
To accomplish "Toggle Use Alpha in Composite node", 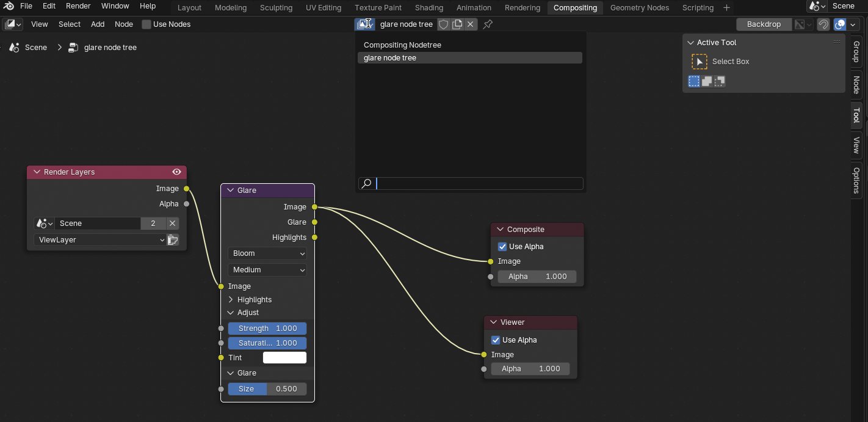I will (502, 247).
